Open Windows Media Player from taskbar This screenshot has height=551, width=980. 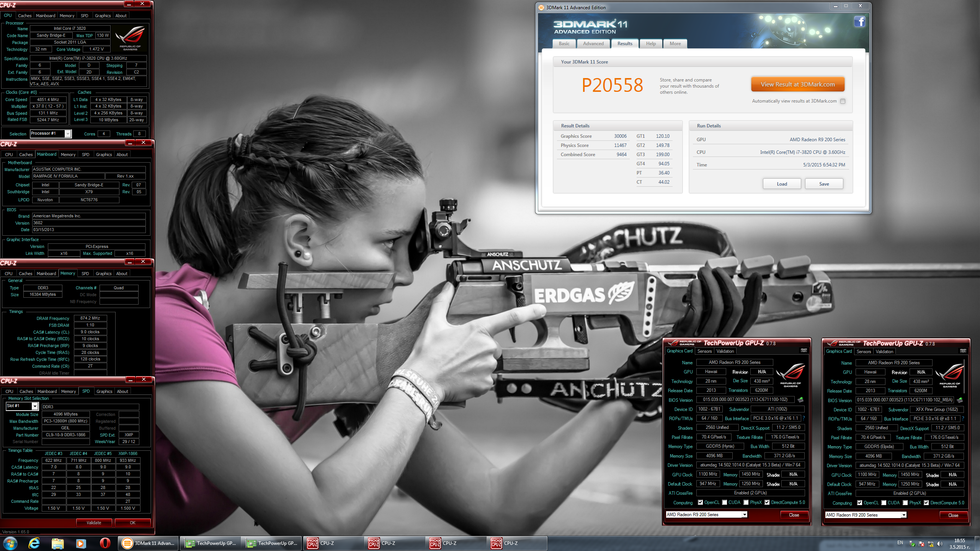tap(81, 543)
